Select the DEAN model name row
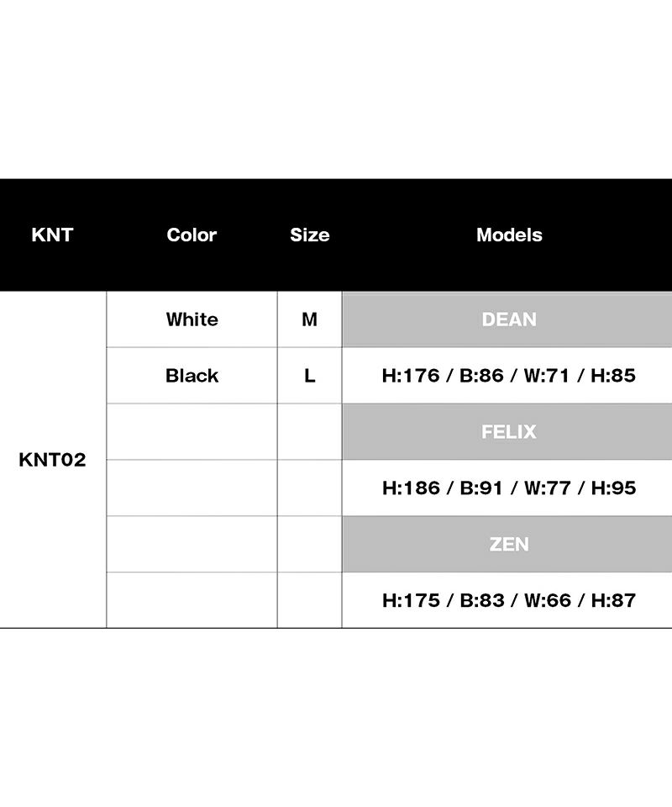The image size is (672, 807). (x=509, y=319)
